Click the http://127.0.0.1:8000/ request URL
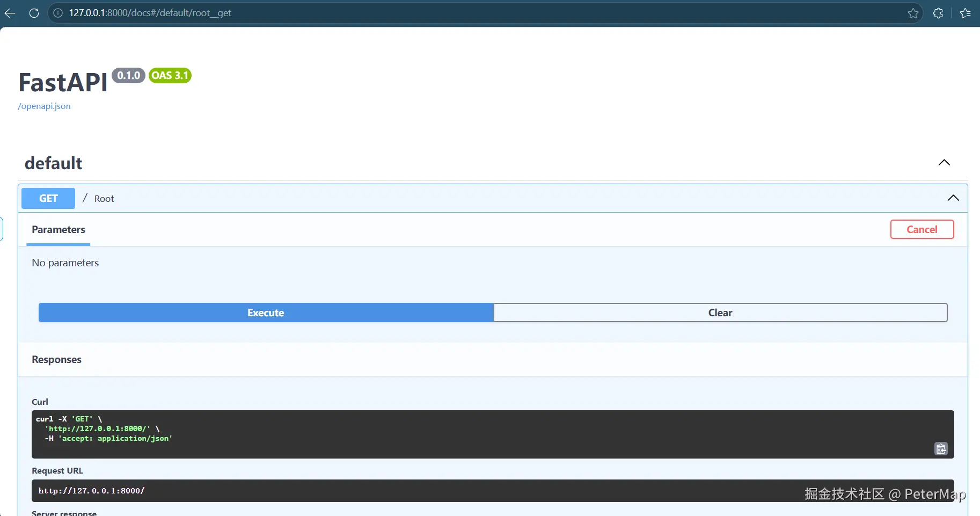 click(91, 491)
